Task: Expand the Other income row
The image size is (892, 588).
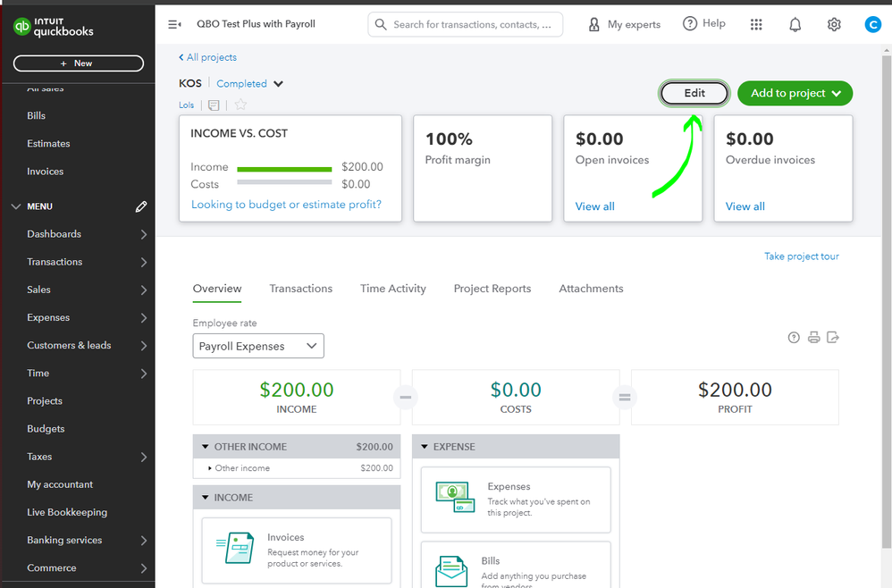Action: click(x=210, y=468)
